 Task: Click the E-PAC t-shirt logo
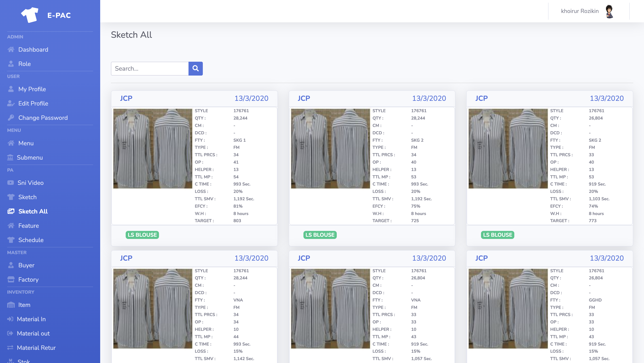(x=30, y=15)
